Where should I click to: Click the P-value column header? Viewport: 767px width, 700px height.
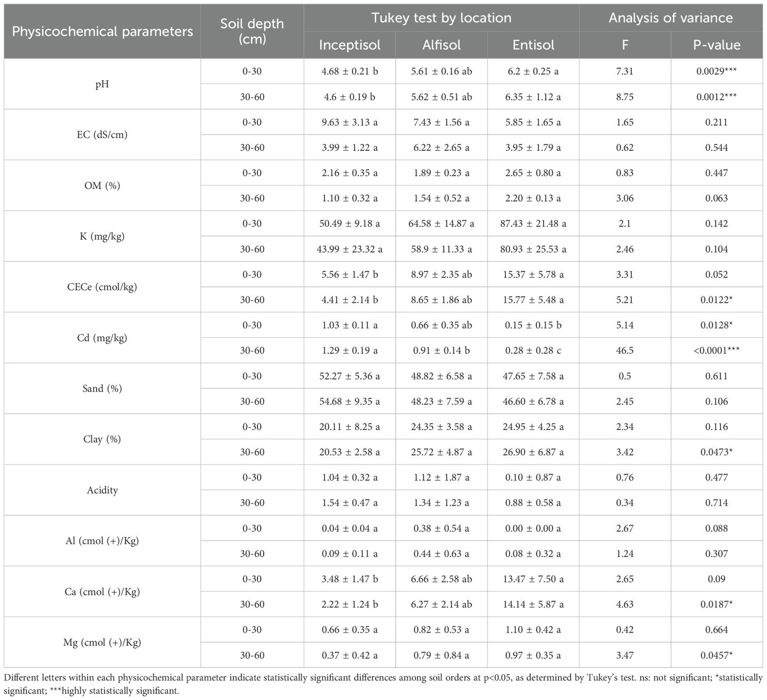click(717, 45)
